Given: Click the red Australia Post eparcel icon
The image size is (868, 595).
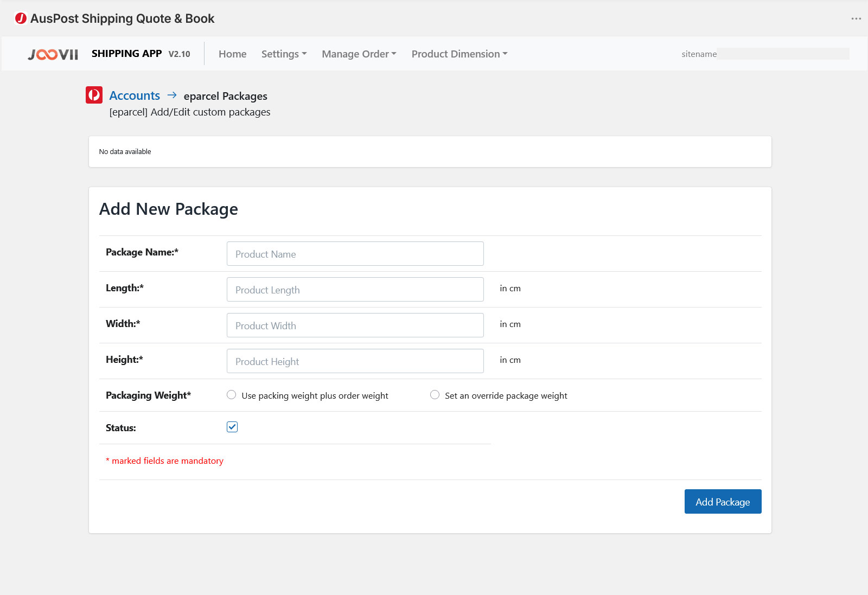Looking at the screenshot, I should 94,95.
